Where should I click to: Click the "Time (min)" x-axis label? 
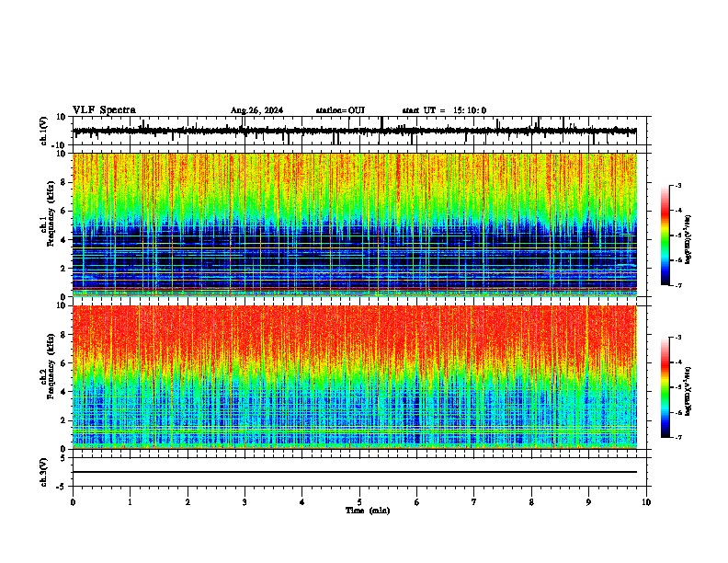[368, 511]
